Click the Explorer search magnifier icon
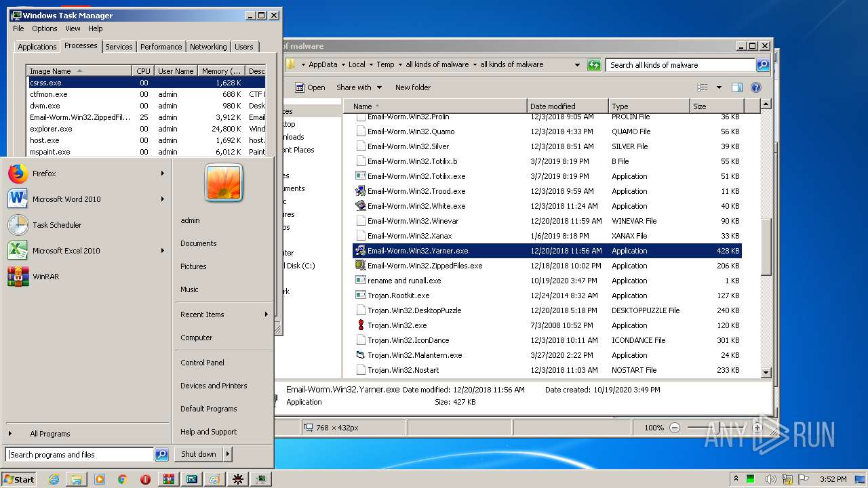The height and width of the screenshot is (488, 868). point(763,65)
